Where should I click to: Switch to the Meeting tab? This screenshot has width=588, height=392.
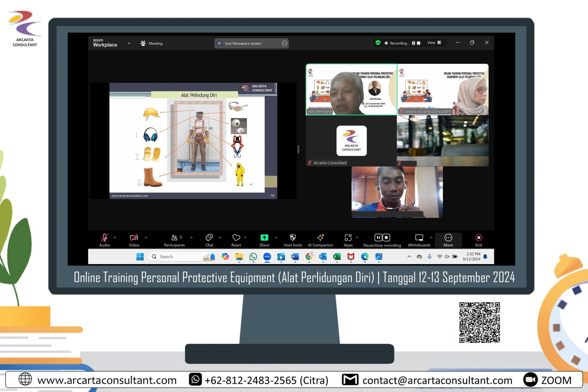(x=151, y=43)
